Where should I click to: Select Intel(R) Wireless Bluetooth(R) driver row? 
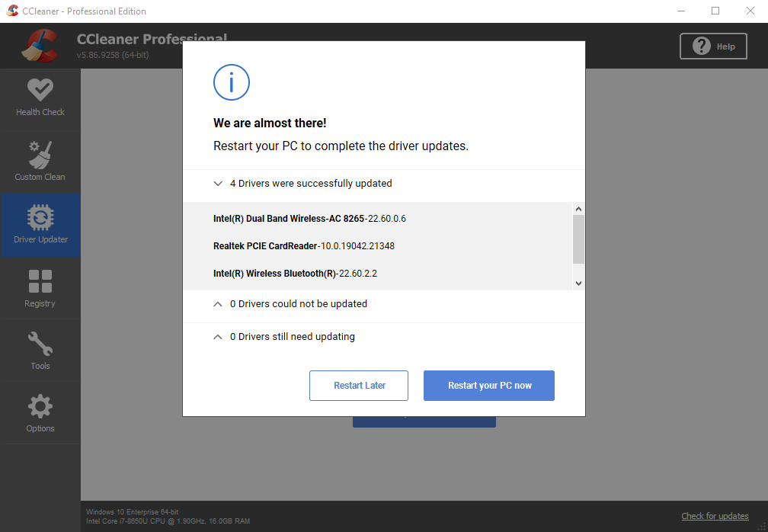click(x=378, y=274)
